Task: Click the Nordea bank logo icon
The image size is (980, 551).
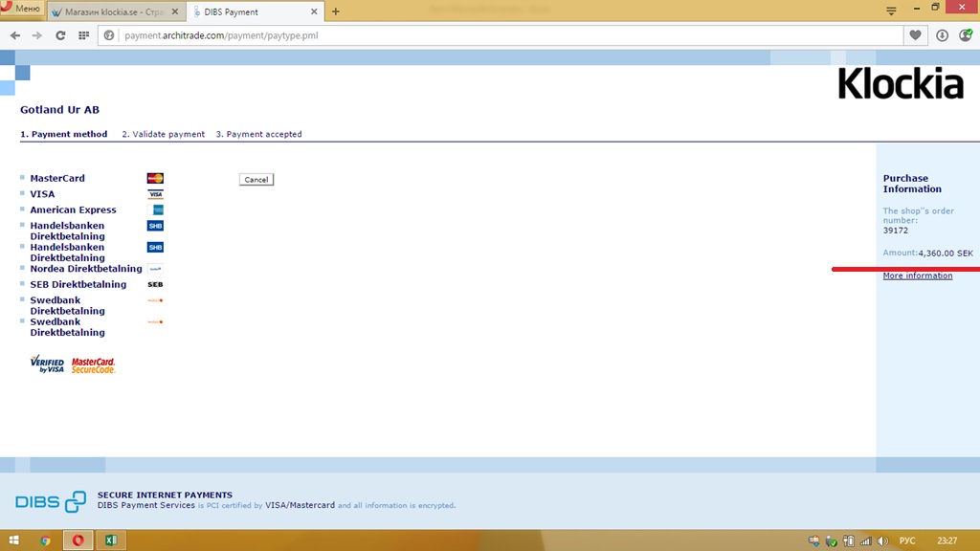Action: coord(155,269)
